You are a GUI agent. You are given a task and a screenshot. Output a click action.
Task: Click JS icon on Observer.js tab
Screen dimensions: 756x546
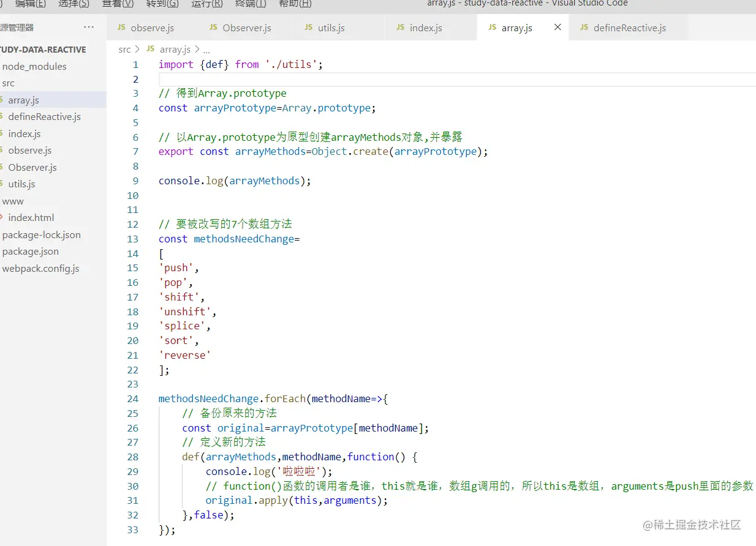[x=213, y=28]
